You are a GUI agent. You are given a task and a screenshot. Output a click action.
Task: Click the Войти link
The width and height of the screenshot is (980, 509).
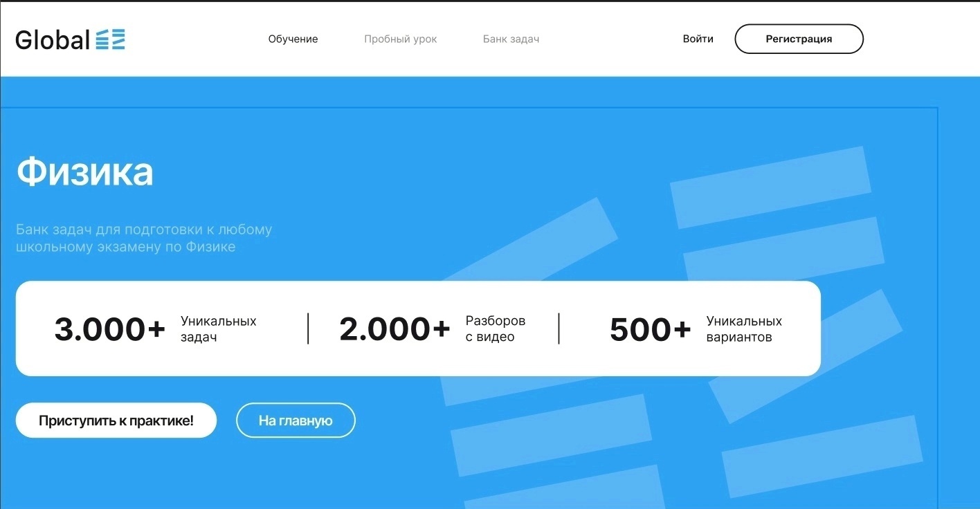(698, 39)
